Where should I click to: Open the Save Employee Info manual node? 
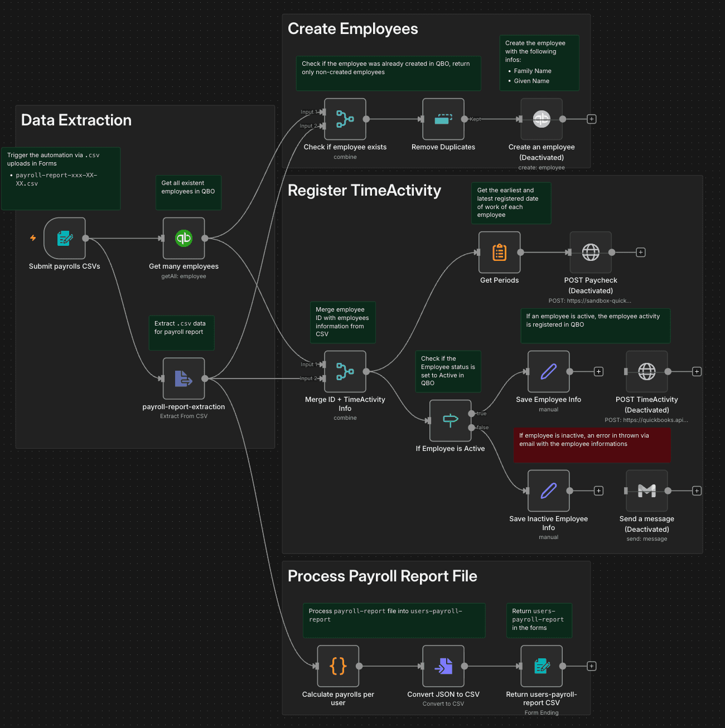pyautogui.click(x=548, y=371)
